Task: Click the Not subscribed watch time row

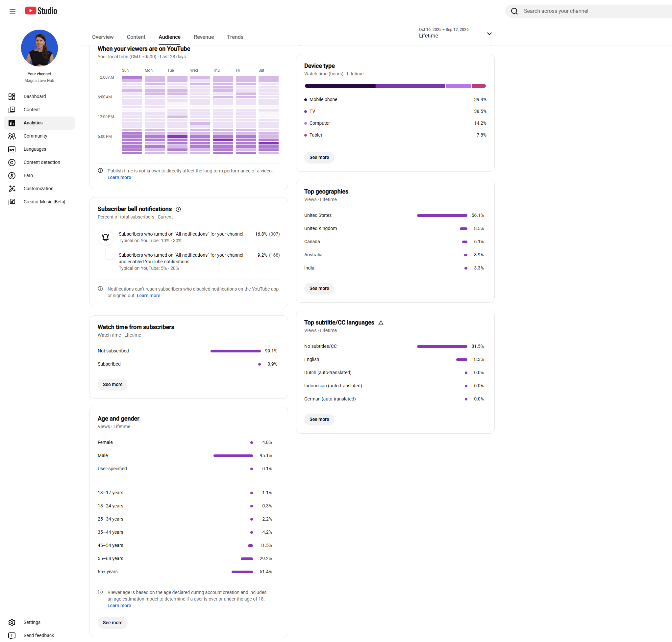Action: 187,351
